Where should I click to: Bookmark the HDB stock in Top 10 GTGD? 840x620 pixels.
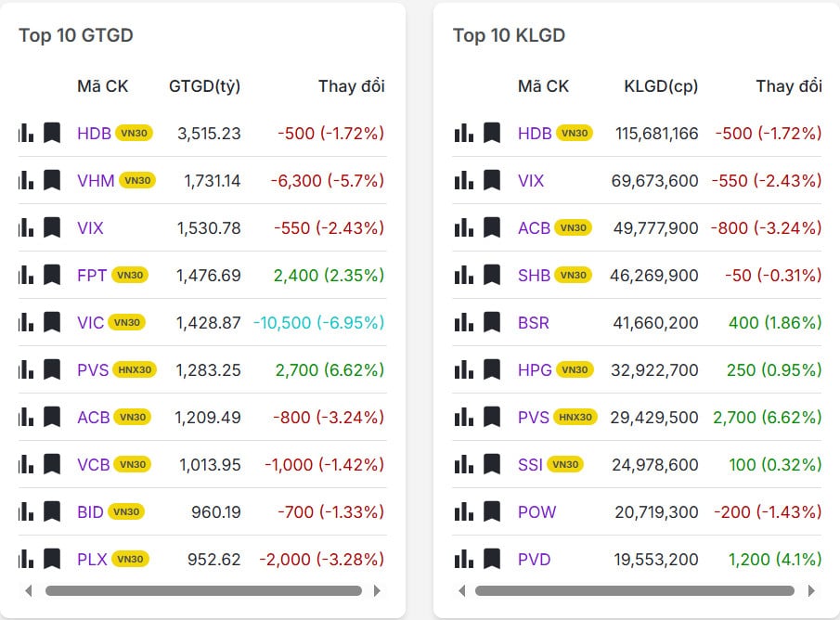pyautogui.click(x=51, y=133)
